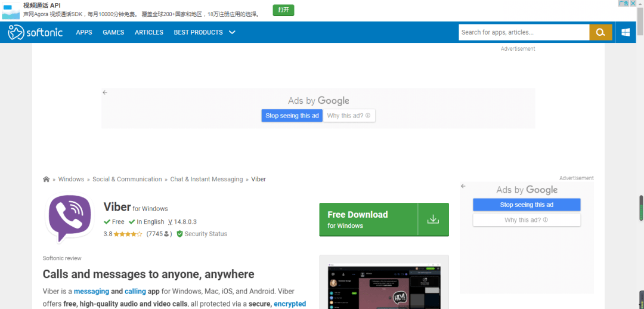Open the Viber screenshot thumbnail
644x309 pixels.
383,283
